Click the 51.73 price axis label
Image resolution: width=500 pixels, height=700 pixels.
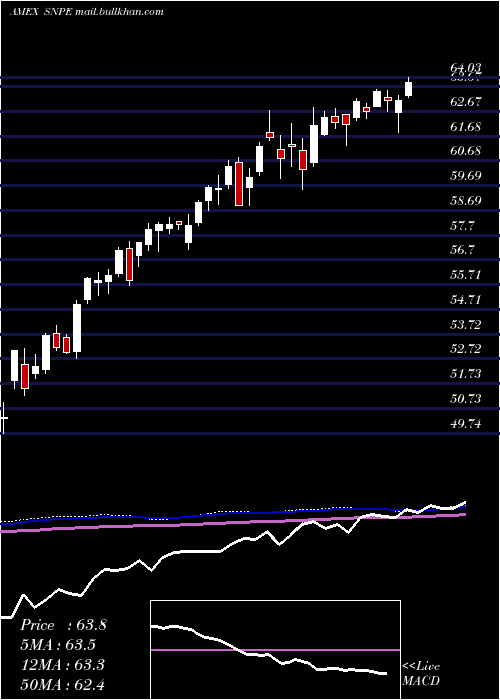(x=466, y=374)
